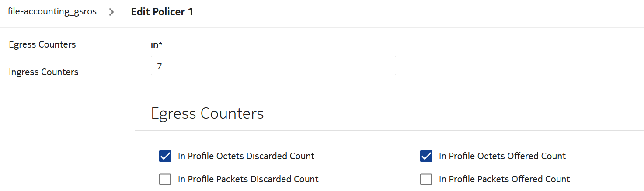Enable the In Profile Packets Discarded Count checkbox
This screenshot has height=191, width=644.
click(165, 179)
